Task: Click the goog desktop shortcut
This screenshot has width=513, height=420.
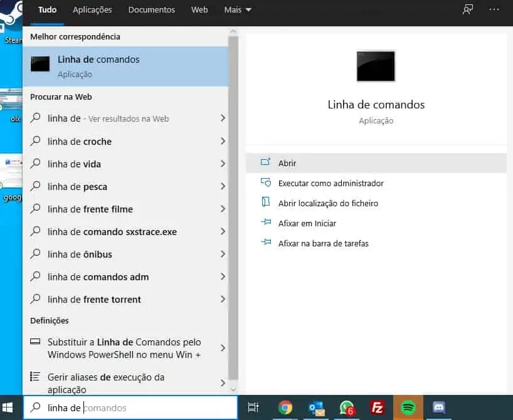Action: click(x=11, y=178)
